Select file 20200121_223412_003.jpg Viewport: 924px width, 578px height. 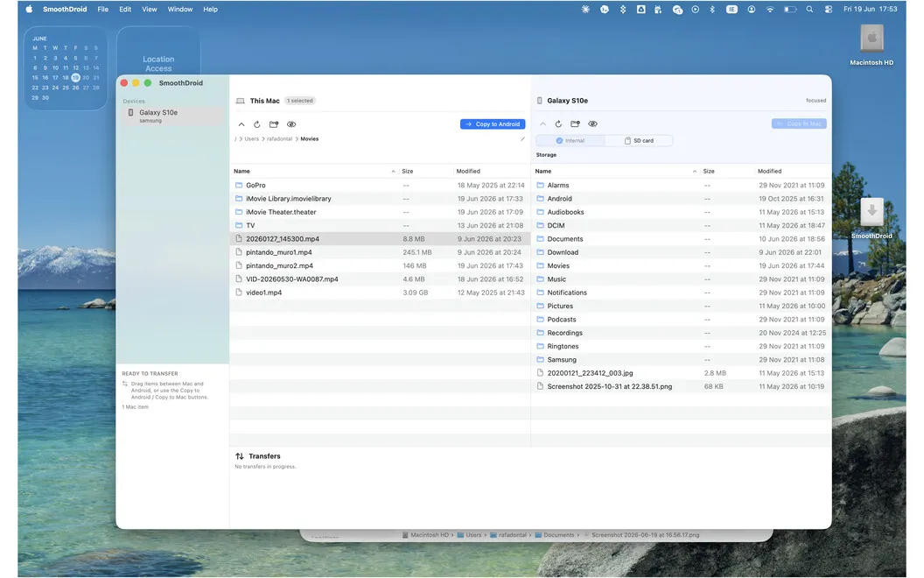(682, 373)
